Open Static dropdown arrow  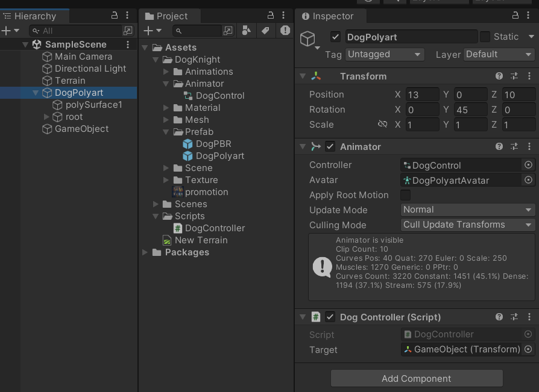[531, 36]
